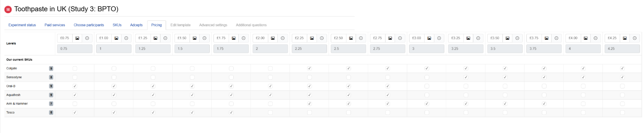Viewport: 644px width, 133px height.
Task: Remove the £4.00 price level
Action: point(595,38)
